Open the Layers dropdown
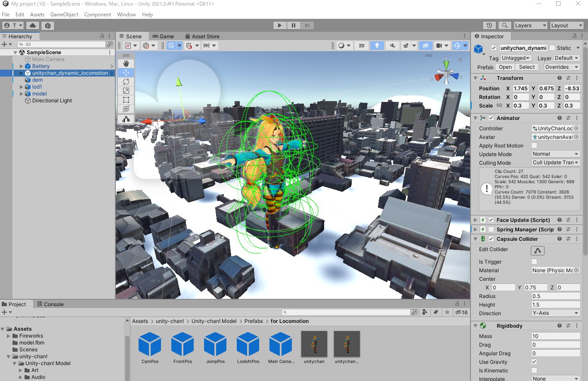 click(x=530, y=25)
